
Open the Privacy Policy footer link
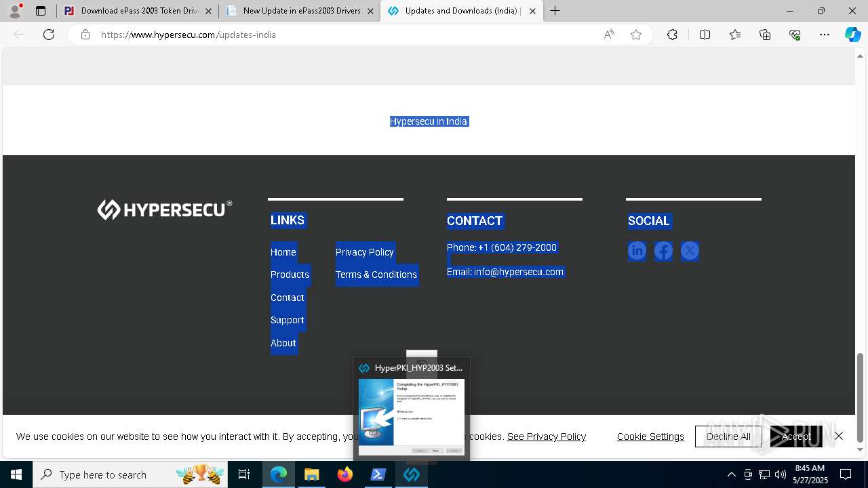coord(365,252)
